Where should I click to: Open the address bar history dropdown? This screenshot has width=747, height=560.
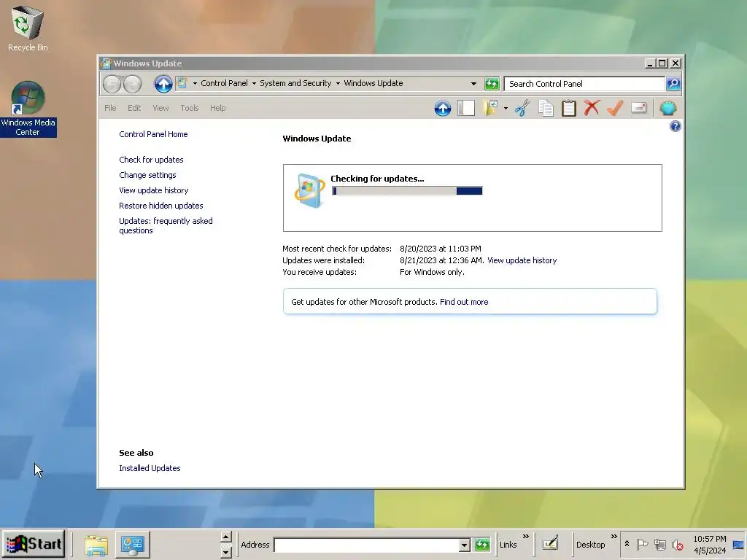point(473,84)
